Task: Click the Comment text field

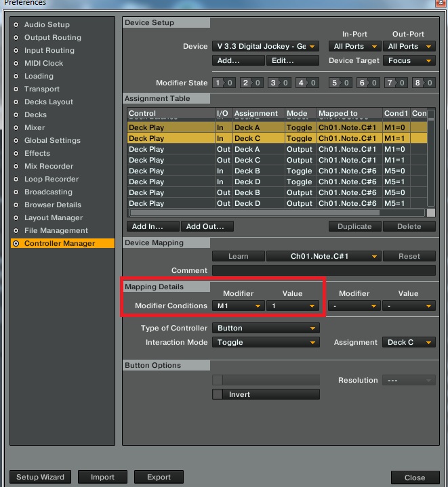Action: coord(324,270)
